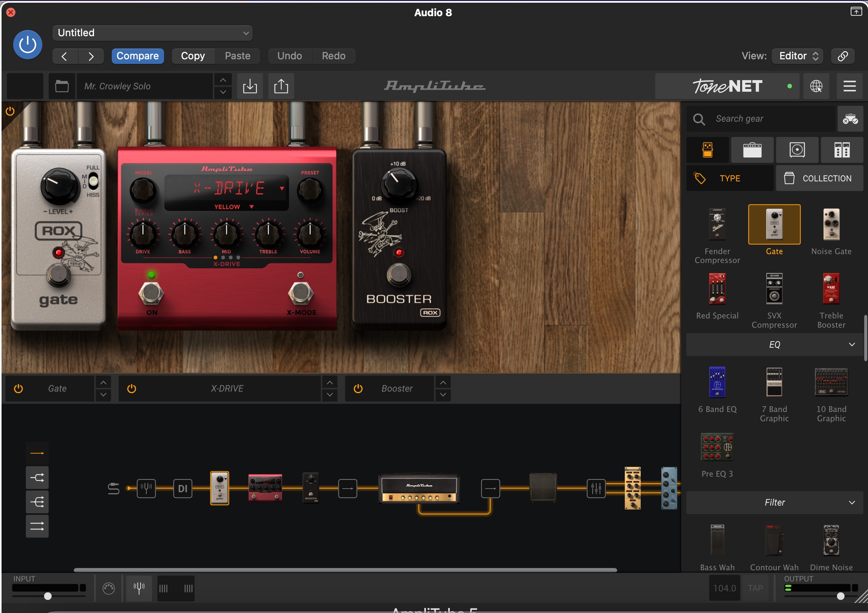Toggle the stomp section power icon
868x613 pixels.
[x=10, y=111]
